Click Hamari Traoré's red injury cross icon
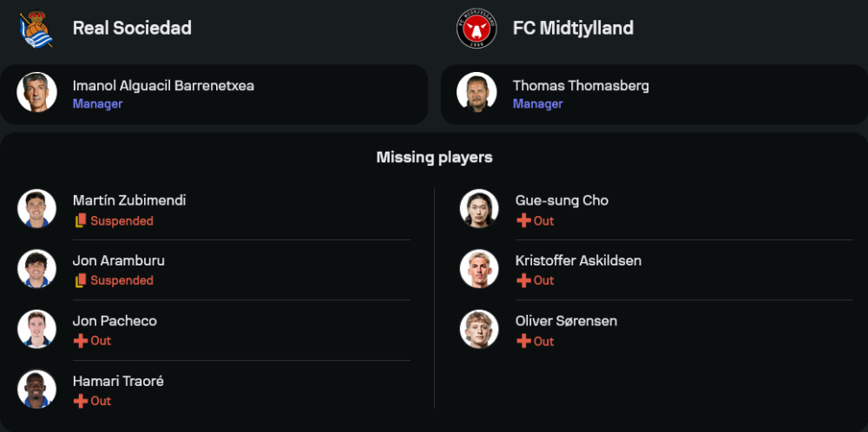 (x=81, y=401)
